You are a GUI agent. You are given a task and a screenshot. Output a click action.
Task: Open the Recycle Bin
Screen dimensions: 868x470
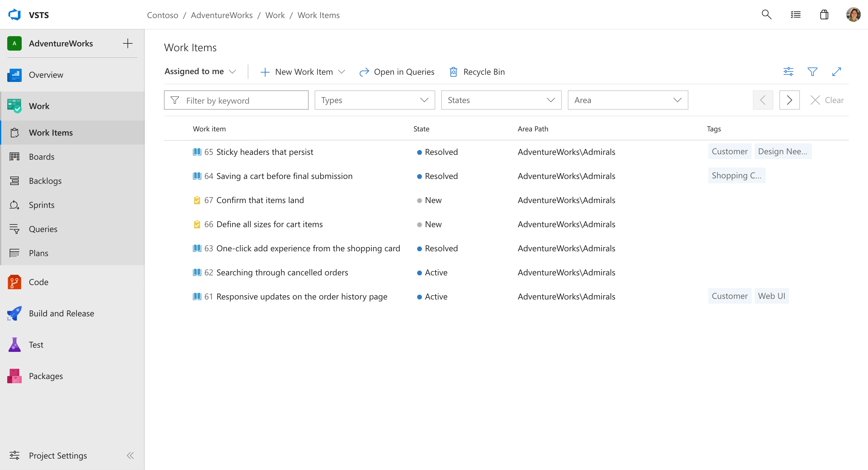pyautogui.click(x=477, y=71)
